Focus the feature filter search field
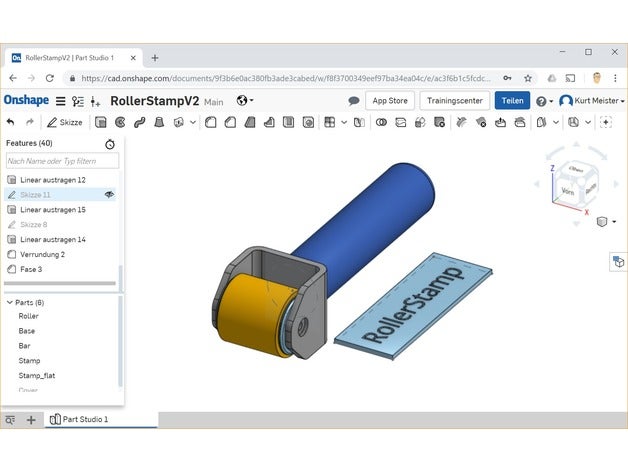The width and height of the screenshot is (628, 472). point(62,161)
